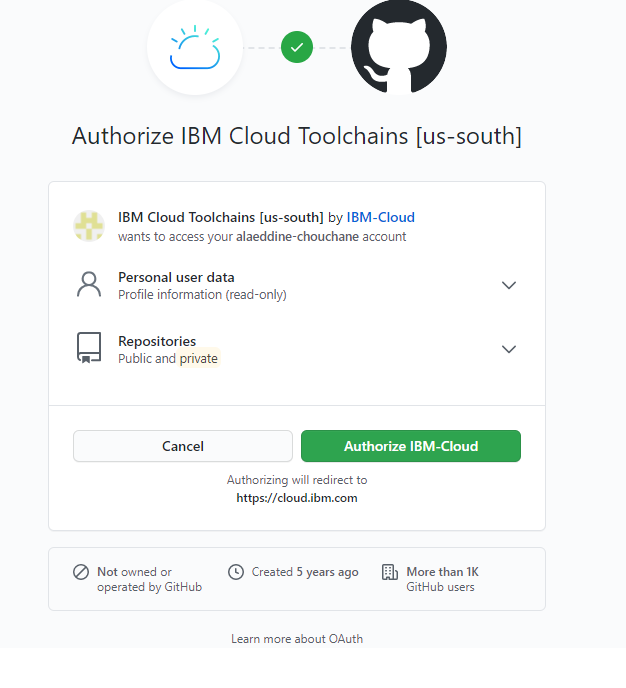
Task: Click the green checkmark connection icon
Action: pos(297,47)
